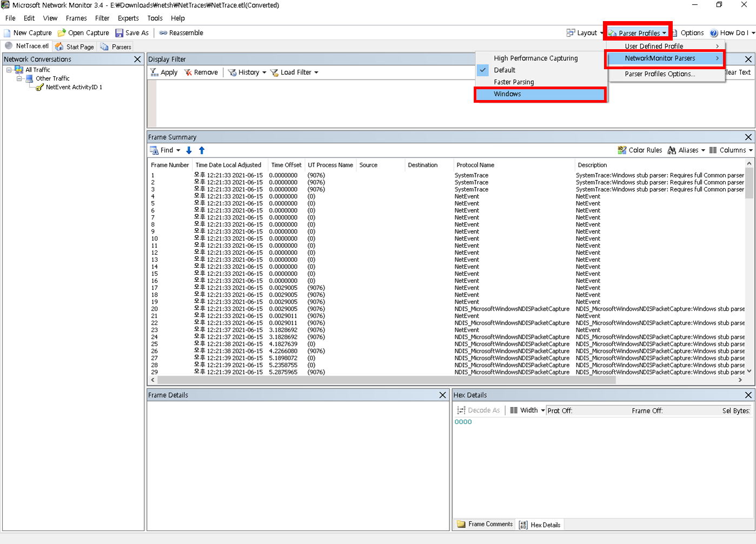Close the Network Conversations pane
This screenshot has height=544, width=756.
[137, 59]
